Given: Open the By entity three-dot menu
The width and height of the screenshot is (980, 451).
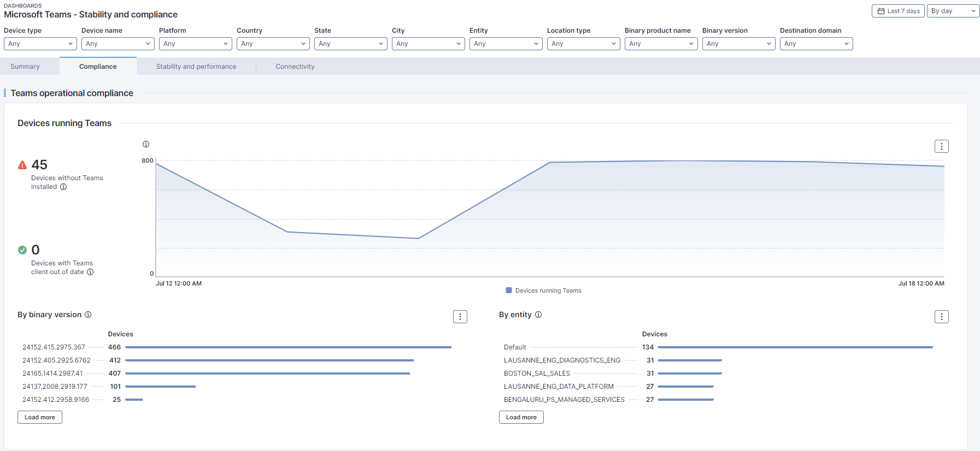Looking at the screenshot, I should 941,317.
